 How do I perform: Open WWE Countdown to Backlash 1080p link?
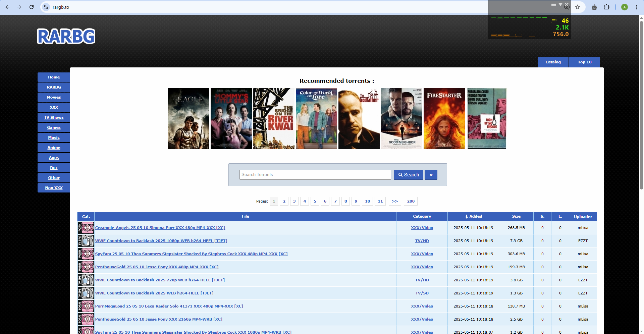point(161,241)
